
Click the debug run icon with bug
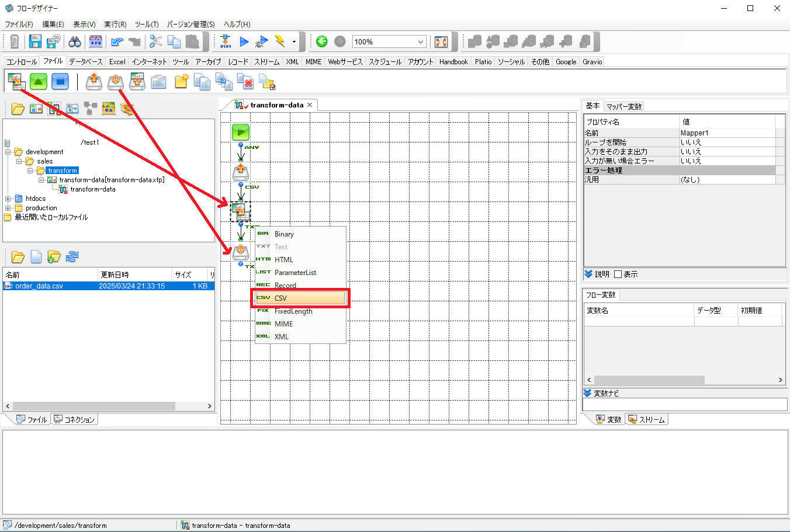(262, 41)
